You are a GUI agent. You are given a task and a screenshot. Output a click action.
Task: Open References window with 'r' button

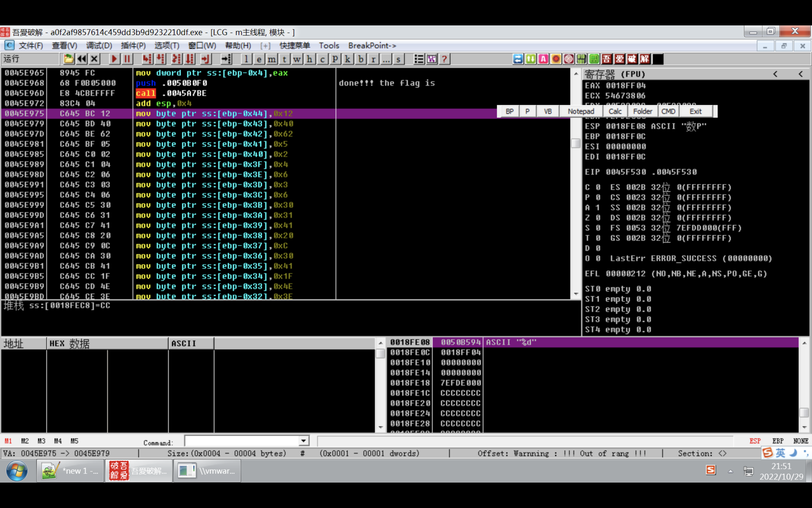tap(373, 59)
